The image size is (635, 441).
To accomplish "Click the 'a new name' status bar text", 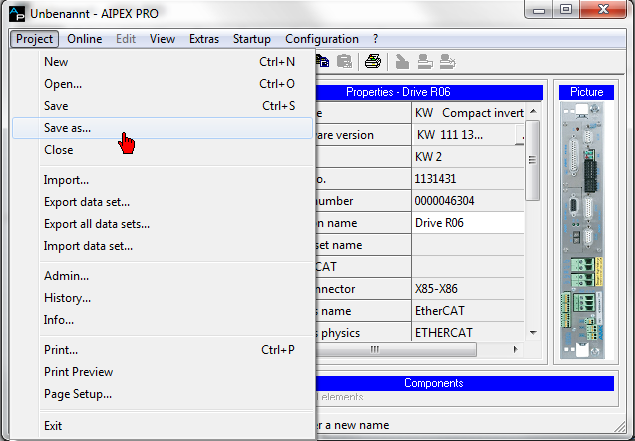I will click(x=356, y=425).
